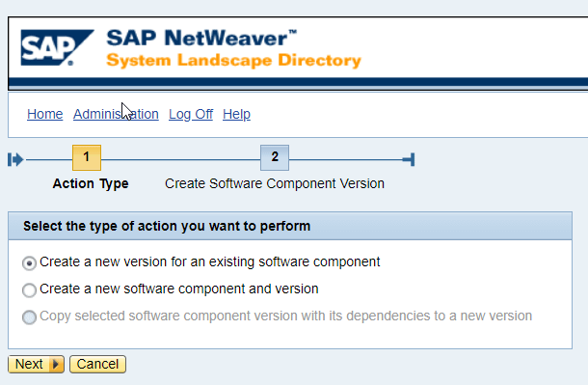Screen dimensions: 588x385
Task: Select 'Copy selected software component version' radio
Action: [29, 317]
